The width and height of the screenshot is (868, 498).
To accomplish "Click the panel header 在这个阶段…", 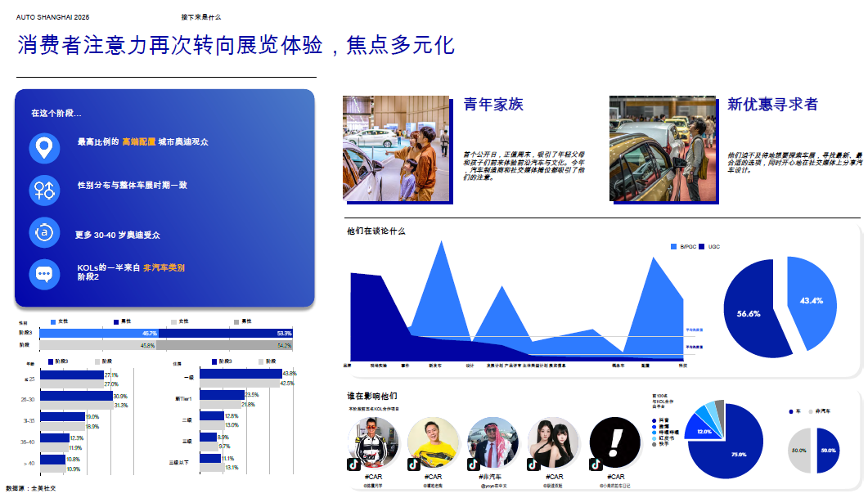I will (x=56, y=114).
